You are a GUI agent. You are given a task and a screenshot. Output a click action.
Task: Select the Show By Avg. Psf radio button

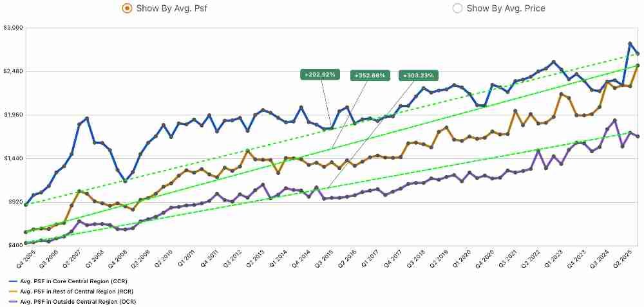click(x=127, y=8)
